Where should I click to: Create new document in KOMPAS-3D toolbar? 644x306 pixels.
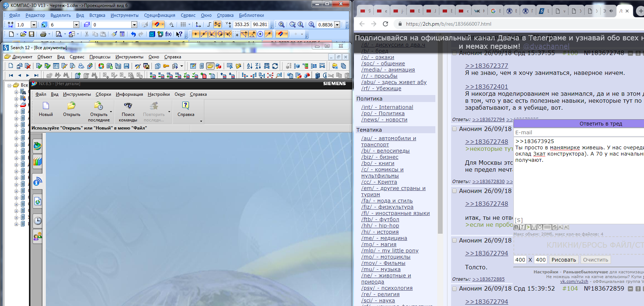[x=11, y=34]
